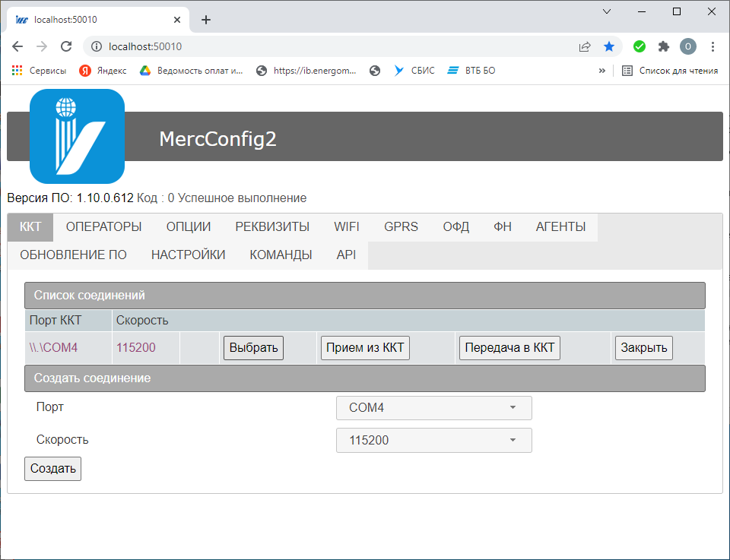Click the unlabeled globe bookmark

pos(375,71)
